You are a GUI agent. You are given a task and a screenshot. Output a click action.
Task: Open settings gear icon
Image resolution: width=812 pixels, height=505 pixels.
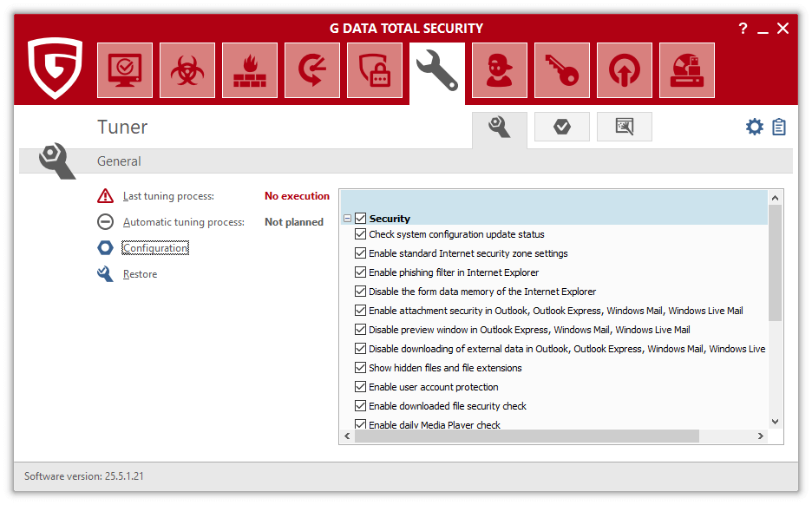pos(755,127)
